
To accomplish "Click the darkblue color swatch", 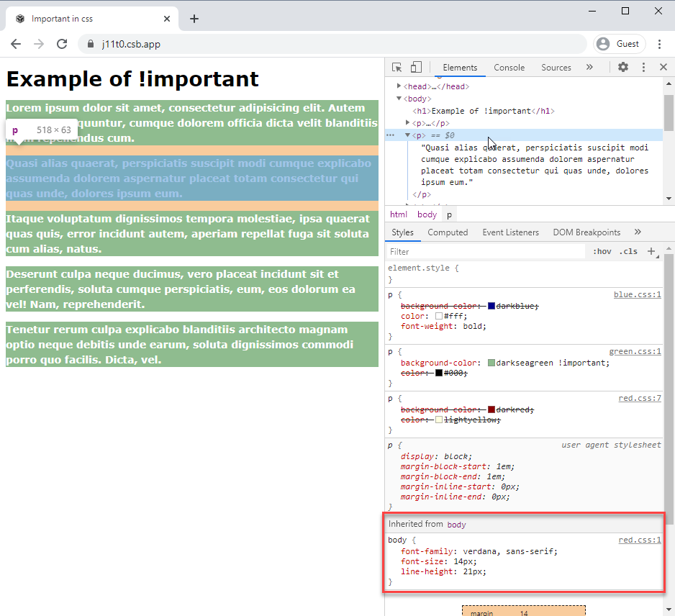I will click(x=492, y=306).
